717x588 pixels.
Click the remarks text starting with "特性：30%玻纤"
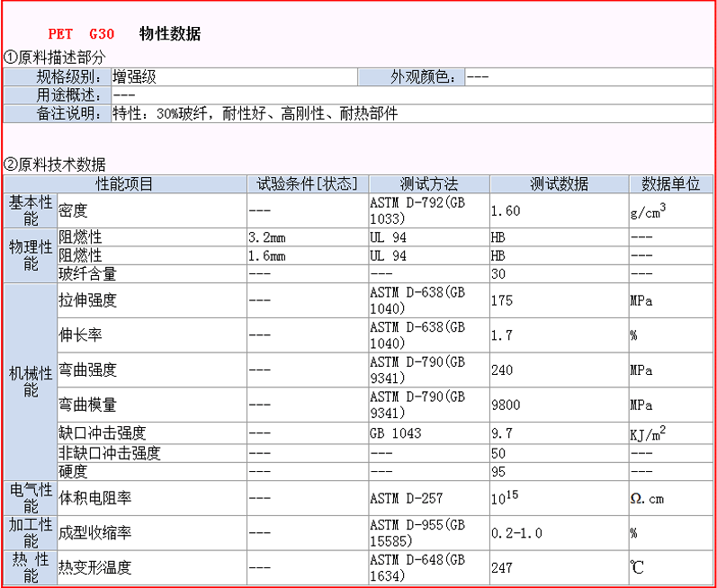[x=255, y=114]
